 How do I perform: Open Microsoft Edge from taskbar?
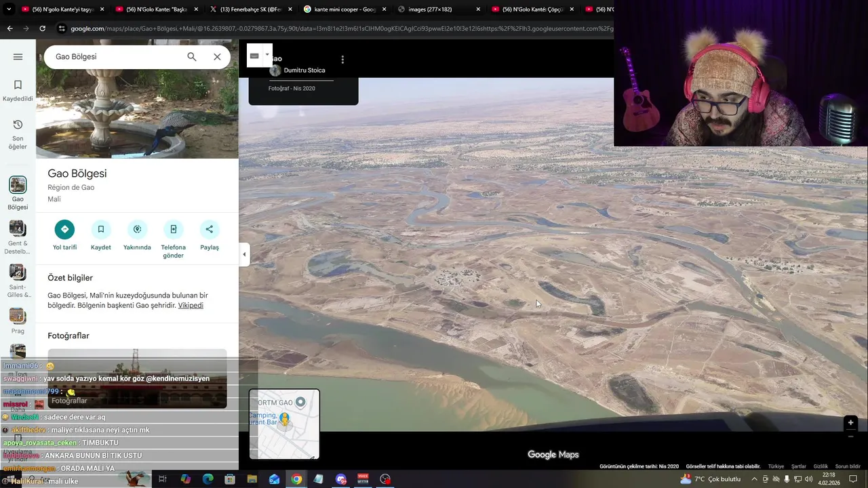click(208, 479)
